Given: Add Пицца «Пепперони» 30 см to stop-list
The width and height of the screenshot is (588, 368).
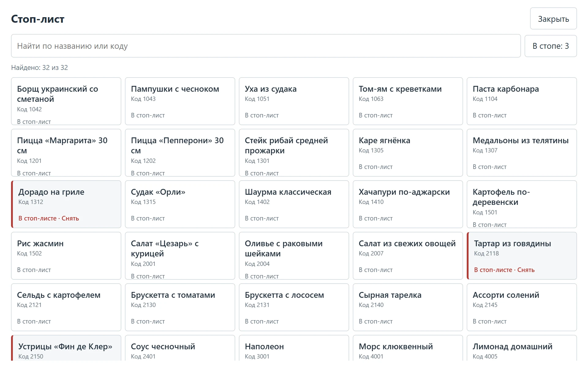Looking at the screenshot, I should (180, 153).
